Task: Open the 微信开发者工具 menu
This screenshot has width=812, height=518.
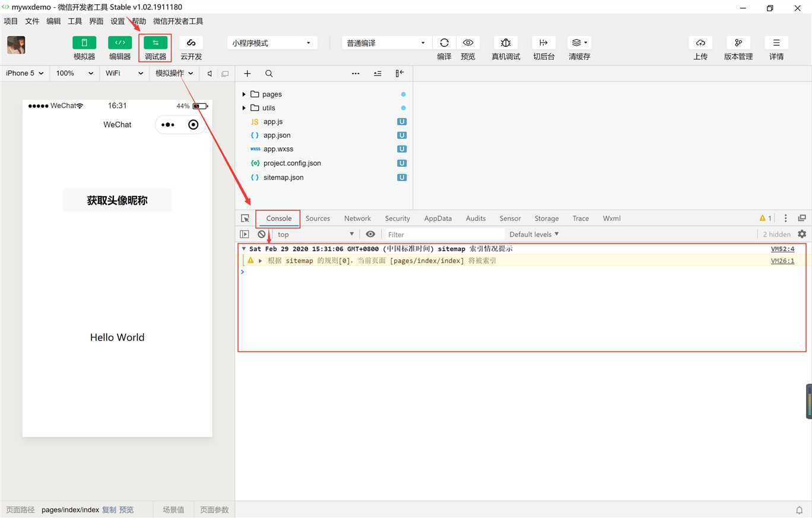Action: click(178, 21)
